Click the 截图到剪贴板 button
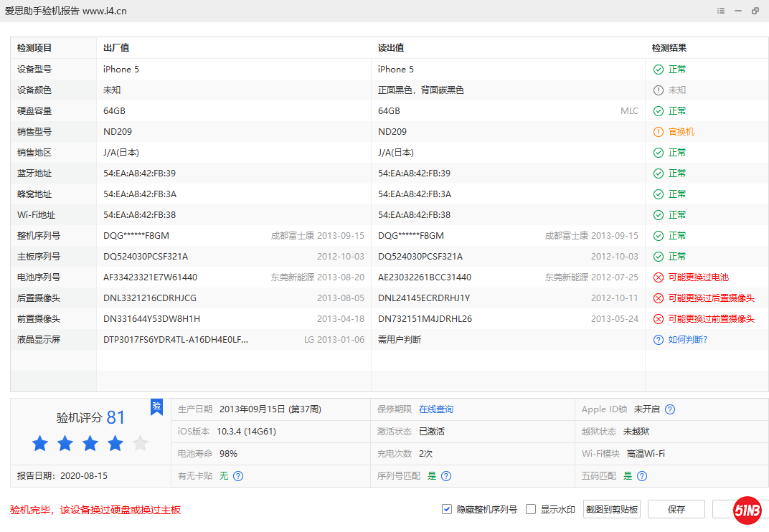The height and width of the screenshot is (532, 769). tap(611, 509)
